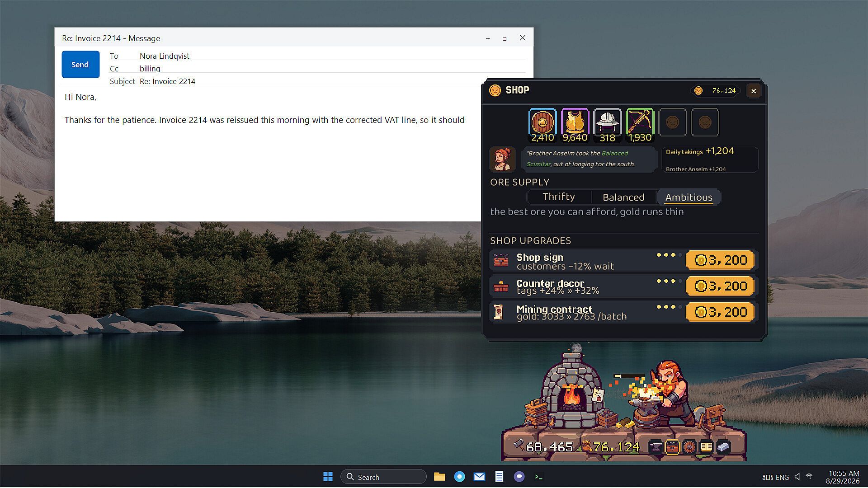Click the Shop sign upgrade icon
Screen dimensions: 868x488
tap(501, 260)
